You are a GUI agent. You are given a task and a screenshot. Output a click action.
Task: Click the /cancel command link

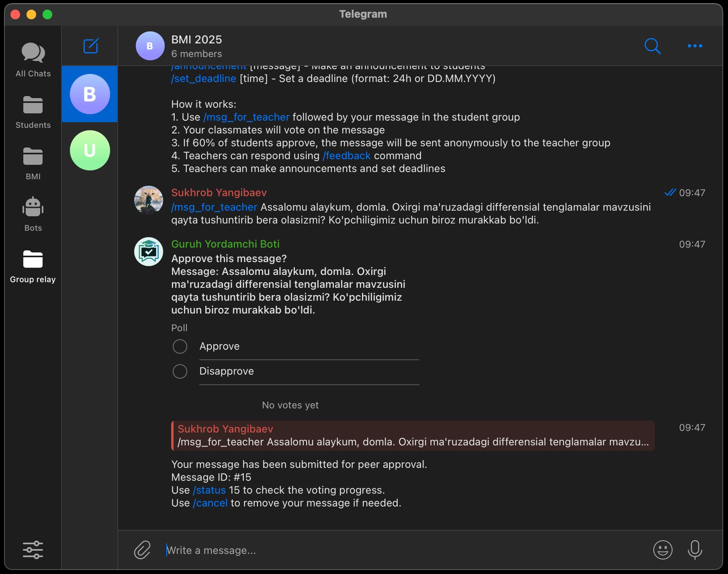(x=210, y=503)
